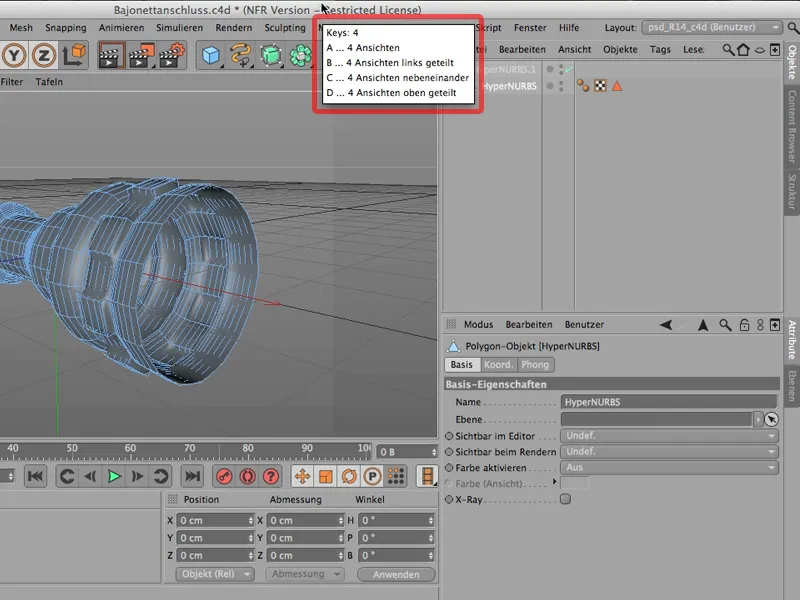
Task: Render the active view with clapperboard icon
Action: 111,55
